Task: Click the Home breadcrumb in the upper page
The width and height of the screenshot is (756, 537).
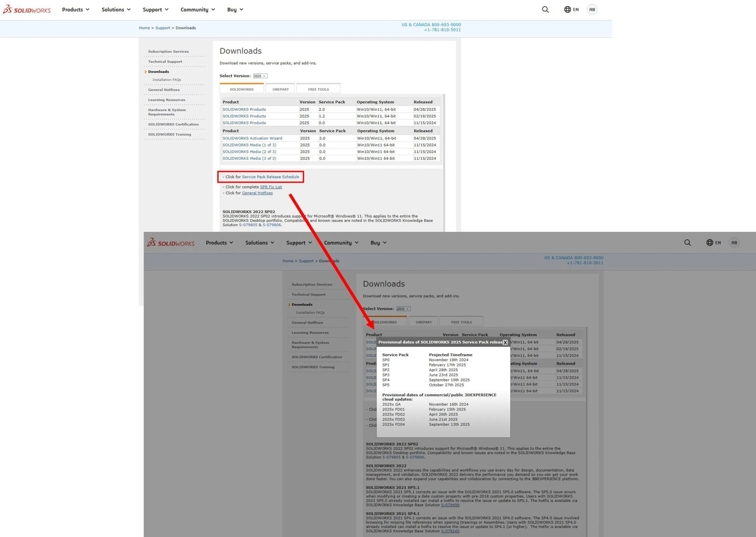Action: click(x=144, y=28)
